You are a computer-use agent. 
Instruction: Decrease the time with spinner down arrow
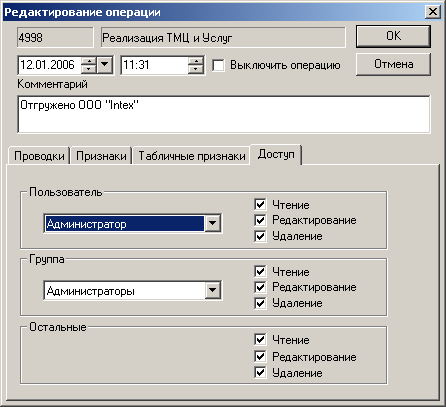(x=196, y=69)
